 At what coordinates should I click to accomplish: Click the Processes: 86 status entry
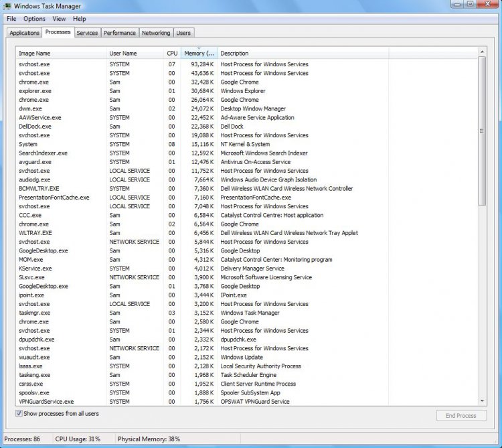[22, 439]
